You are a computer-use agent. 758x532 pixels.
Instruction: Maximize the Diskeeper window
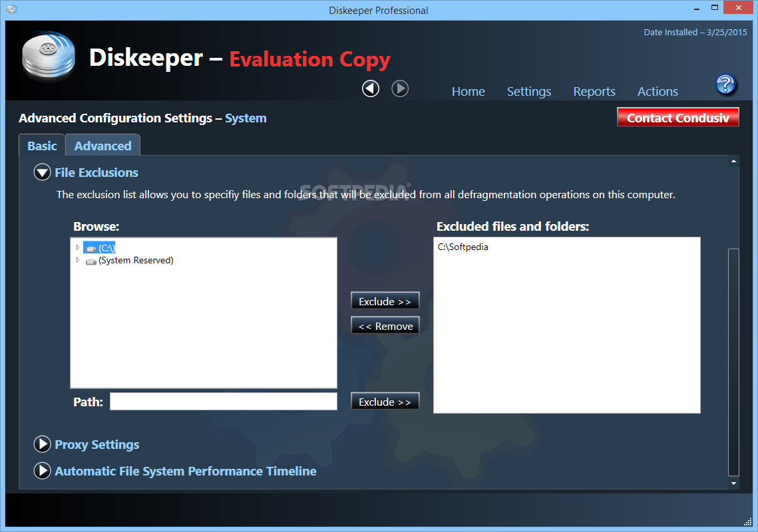[x=715, y=8]
